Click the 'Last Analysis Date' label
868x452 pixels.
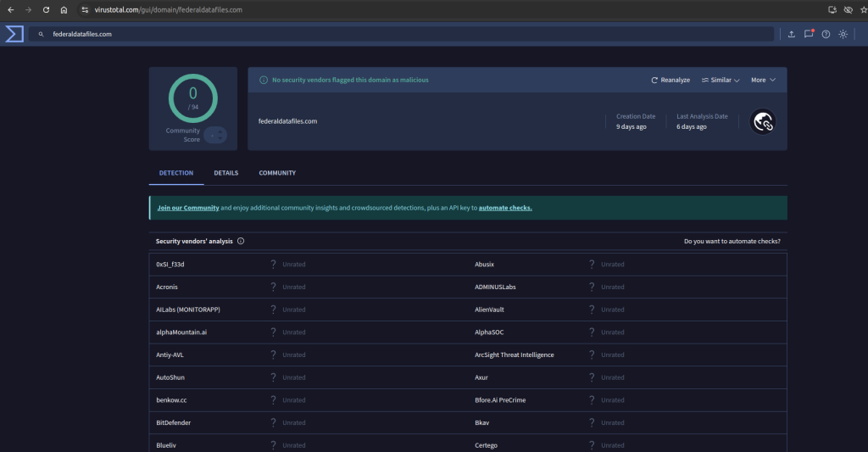702,116
